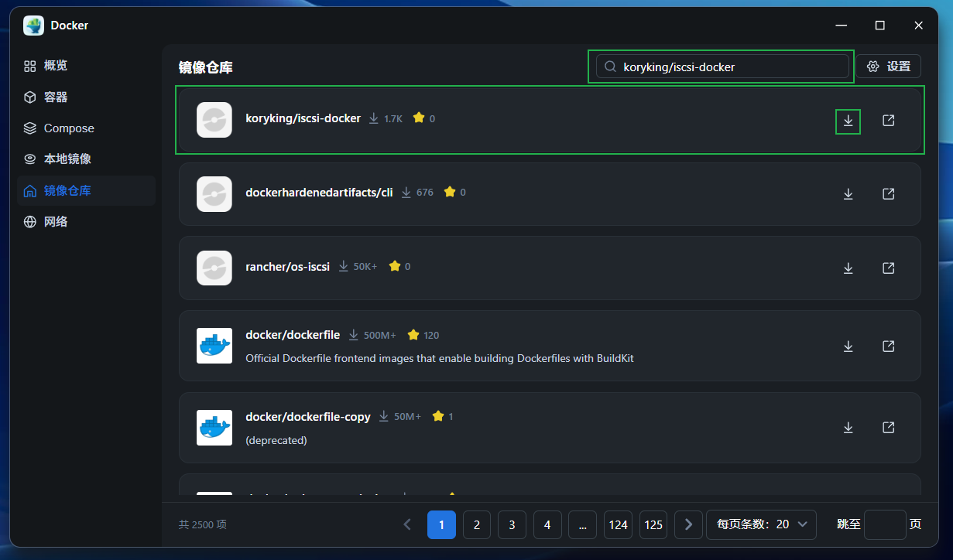Open rancher/os-iscsi external link icon

click(889, 268)
